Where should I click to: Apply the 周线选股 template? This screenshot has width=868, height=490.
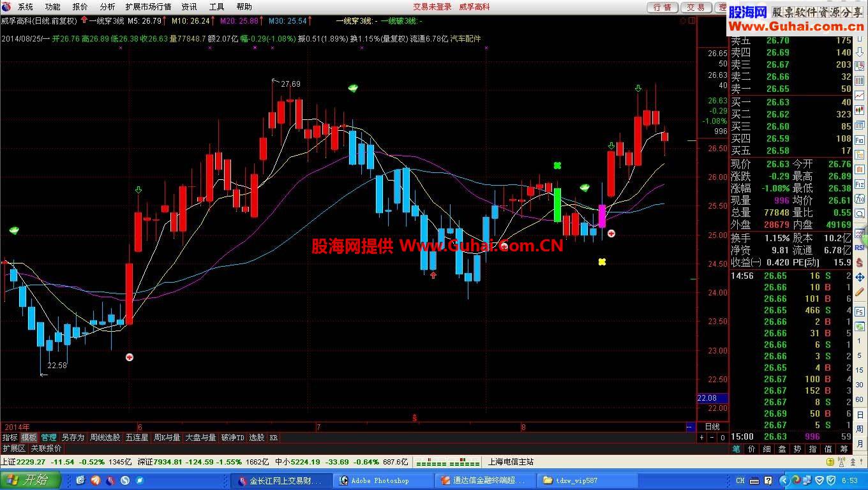tap(105, 438)
